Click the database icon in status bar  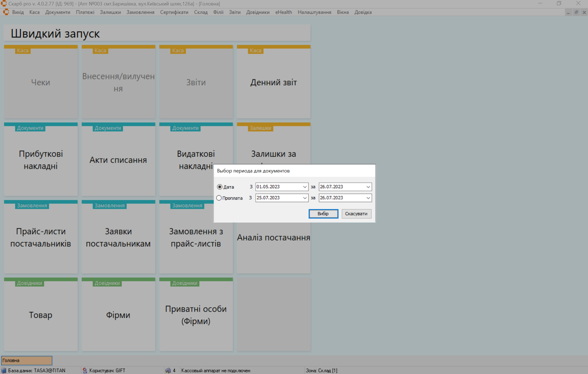point(4,370)
